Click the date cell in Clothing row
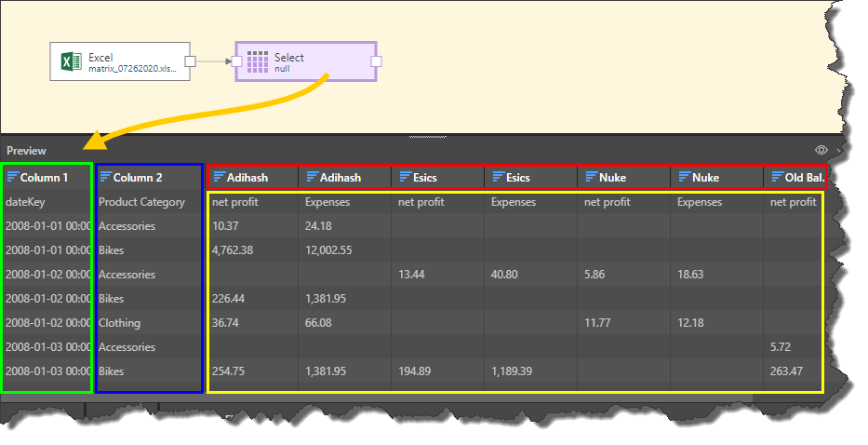This screenshot has height=445, width=868. (48, 322)
